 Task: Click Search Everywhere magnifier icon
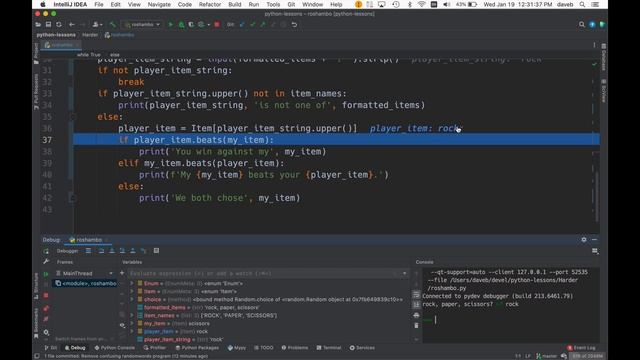[582, 24]
